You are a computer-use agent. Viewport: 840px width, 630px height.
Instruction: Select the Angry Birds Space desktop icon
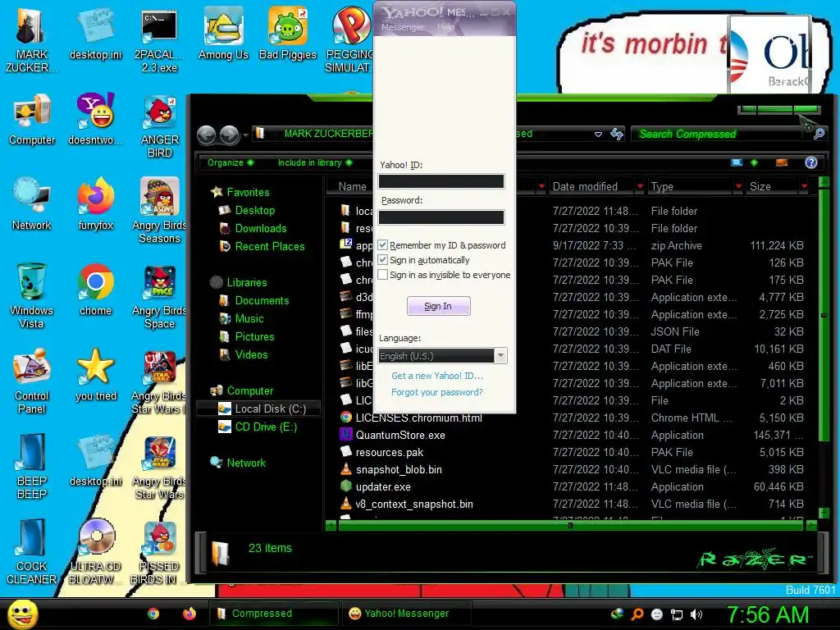159,296
